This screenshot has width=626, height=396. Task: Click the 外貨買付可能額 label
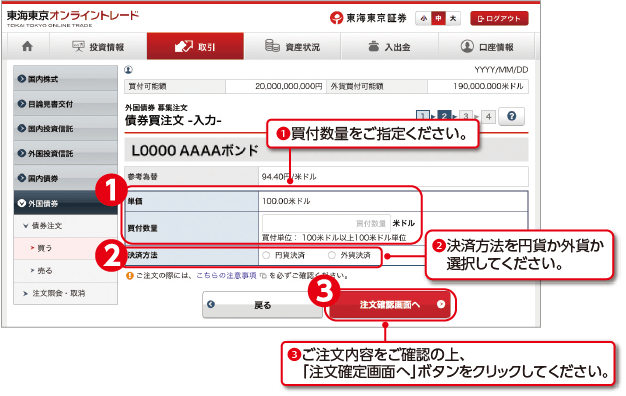click(x=357, y=86)
